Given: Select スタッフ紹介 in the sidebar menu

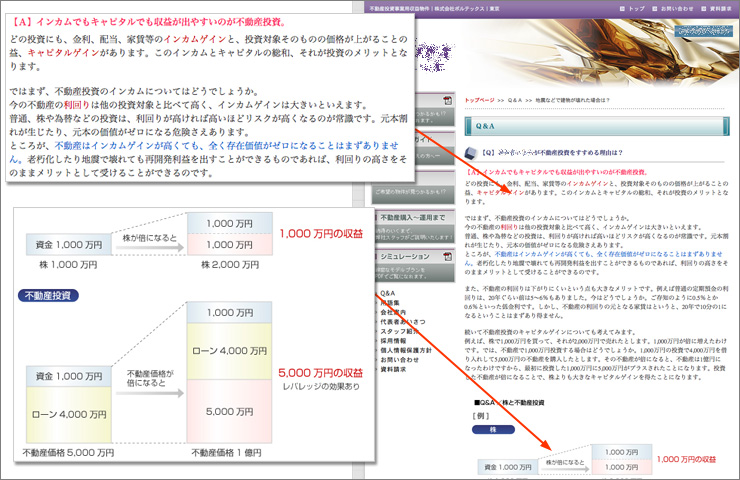Looking at the screenshot, I should point(399,331).
